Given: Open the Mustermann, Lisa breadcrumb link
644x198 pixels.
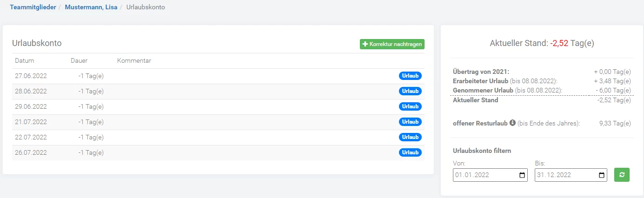Looking at the screenshot, I should click(x=91, y=7).
